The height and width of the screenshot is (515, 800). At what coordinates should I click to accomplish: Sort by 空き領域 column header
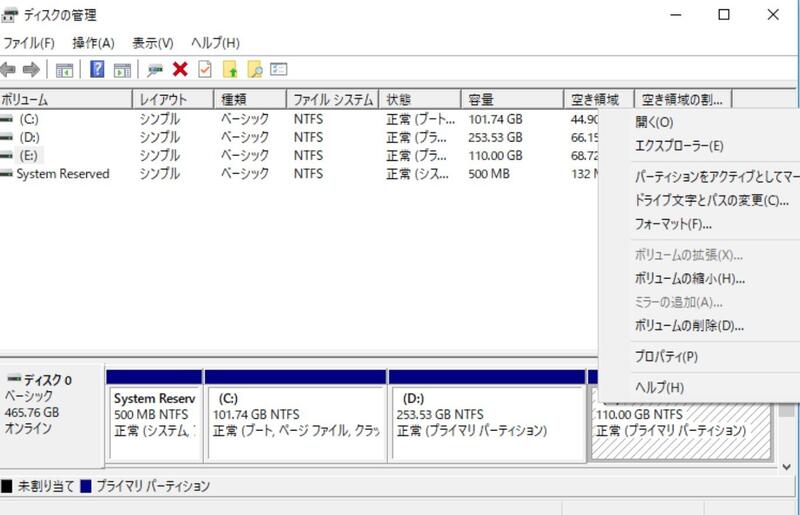click(x=599, y=99)
